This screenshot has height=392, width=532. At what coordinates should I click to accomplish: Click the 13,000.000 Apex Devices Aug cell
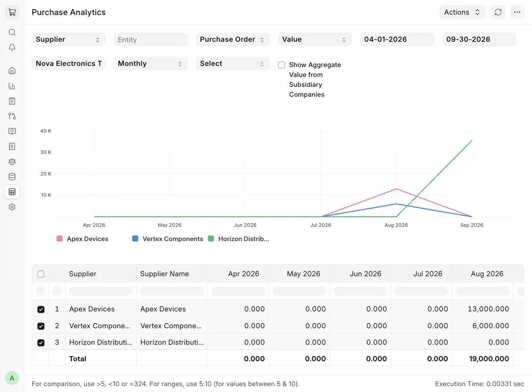click(x=483, y=309)
